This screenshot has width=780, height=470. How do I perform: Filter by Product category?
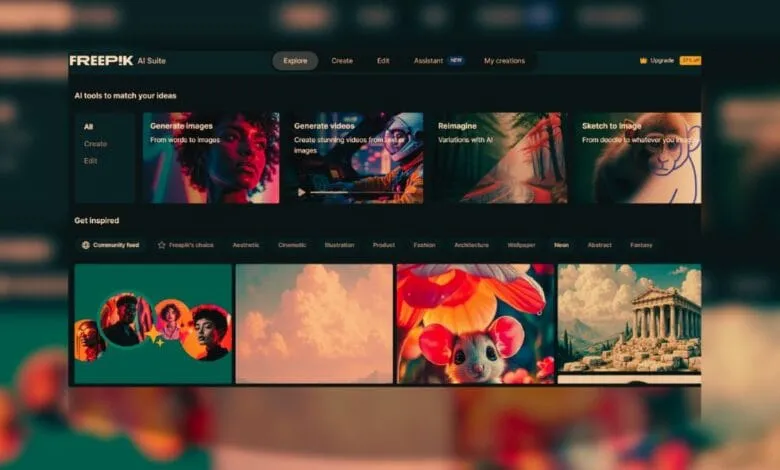pos(384,245)
